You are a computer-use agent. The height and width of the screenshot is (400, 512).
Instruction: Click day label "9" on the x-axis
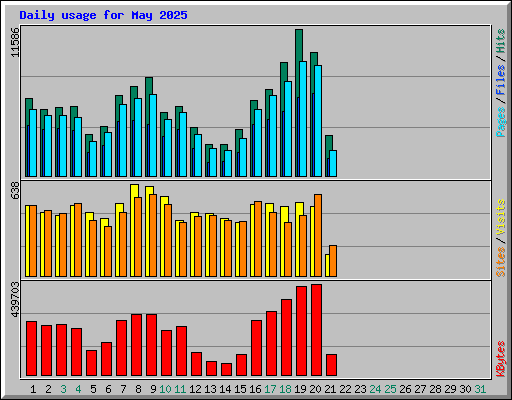(153, 389)
